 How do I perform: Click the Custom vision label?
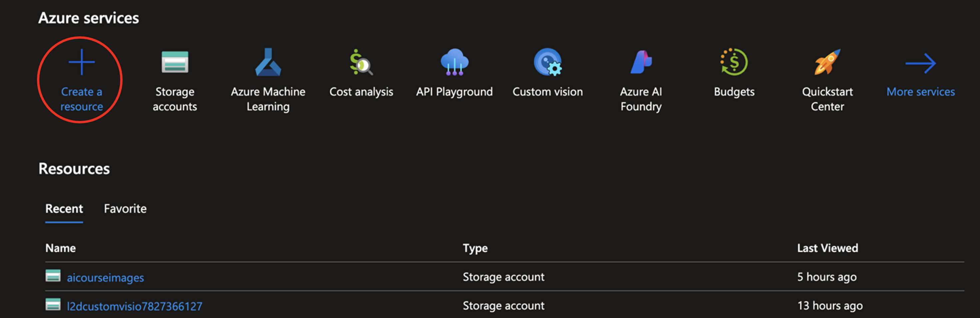[547, 92]
